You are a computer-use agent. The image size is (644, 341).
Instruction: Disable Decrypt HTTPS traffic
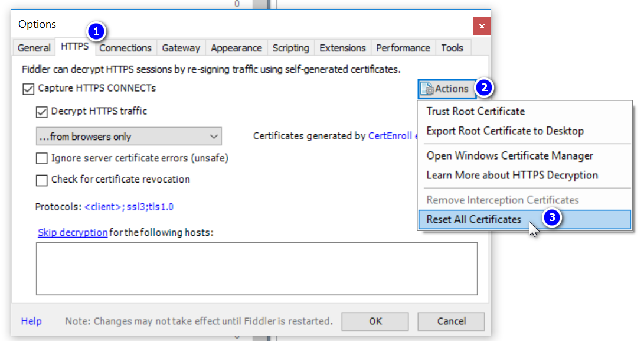(x=41, y=111)
